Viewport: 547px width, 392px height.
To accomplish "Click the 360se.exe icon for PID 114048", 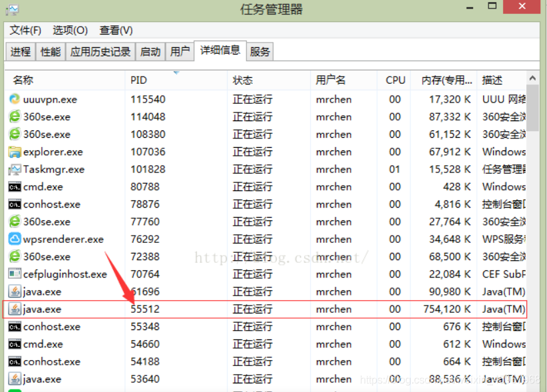I will (x=14, y=117).
